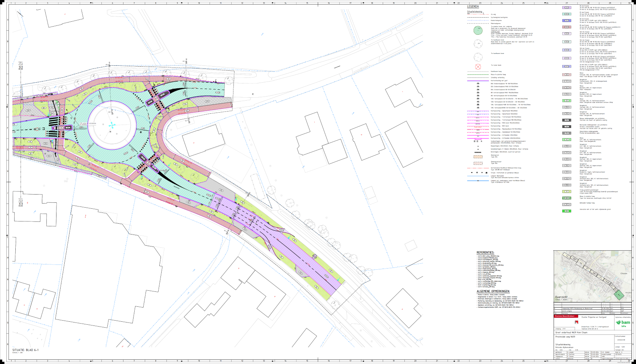The height and width of the screenshot is (364, 636).
Task: Click the BAM Infra logo
Action: [x=623, y=323]
